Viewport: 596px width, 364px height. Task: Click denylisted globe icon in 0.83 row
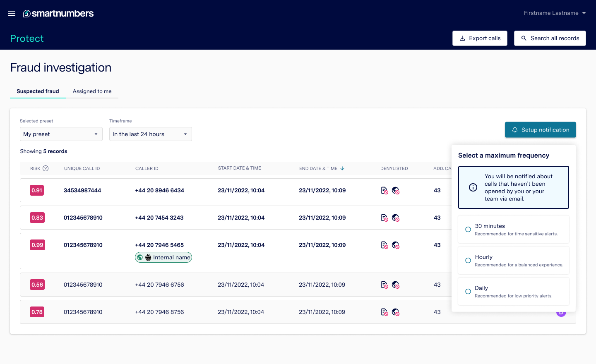coord(396,218)
